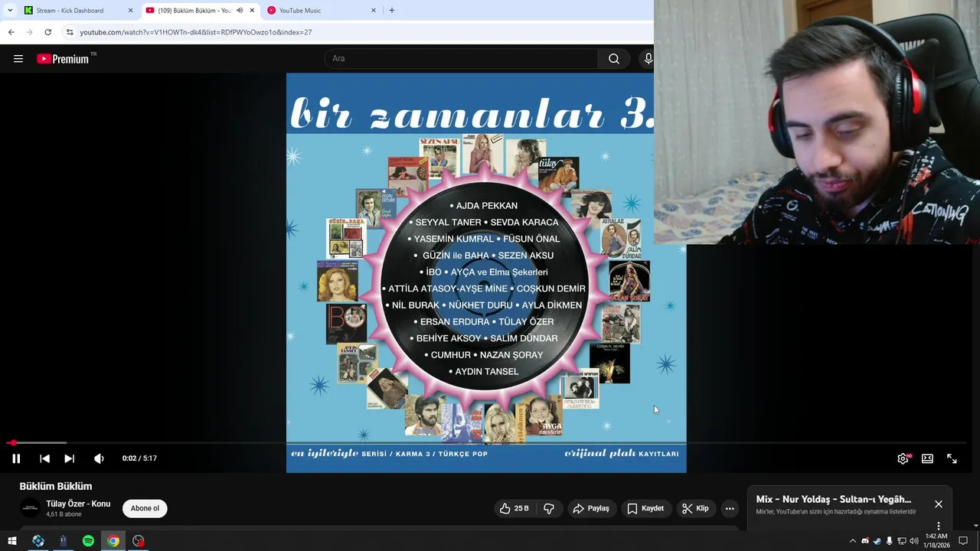Screen dimensions: 980x551
Task: Go forward in browser history
Action: [29, 32]
